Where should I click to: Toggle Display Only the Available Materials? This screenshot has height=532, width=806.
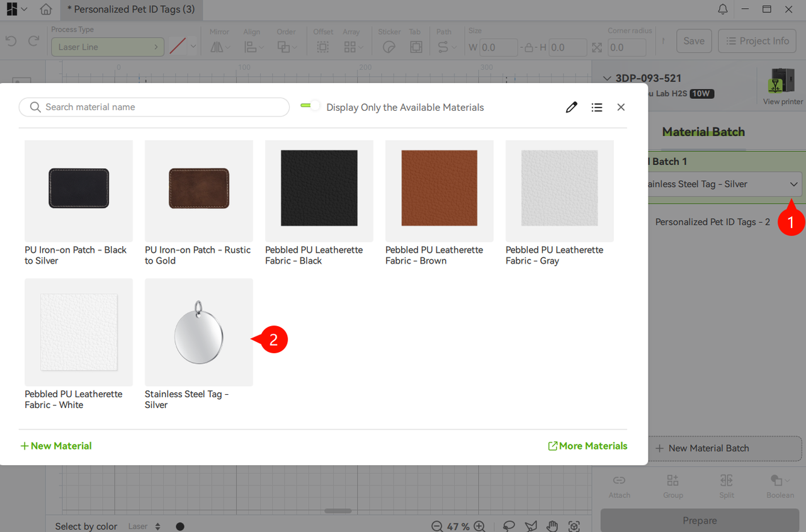310,106
